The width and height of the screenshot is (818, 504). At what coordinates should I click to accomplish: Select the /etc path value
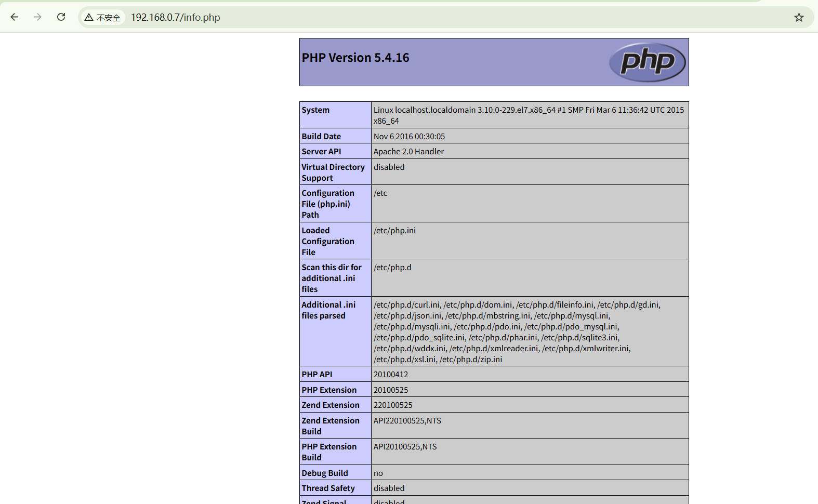pyautogui.click(x=380, y=193)
